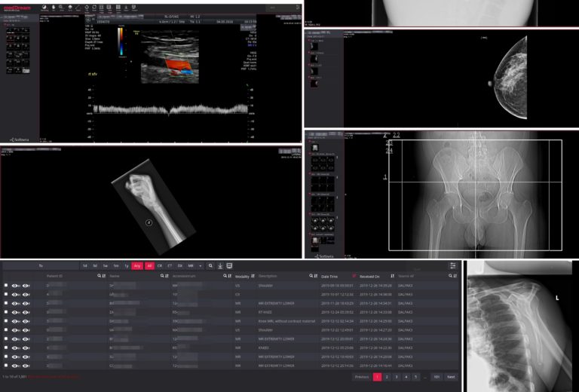Jump to page 2 in pagination
579x392 pixels.
click(x=387, y=376)
